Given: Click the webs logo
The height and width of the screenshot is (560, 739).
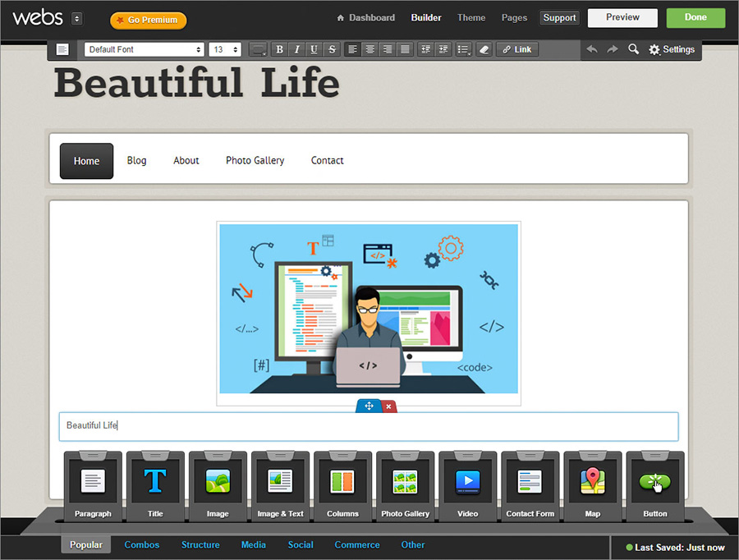Looking at the screenshot, I should pos(37,18).
